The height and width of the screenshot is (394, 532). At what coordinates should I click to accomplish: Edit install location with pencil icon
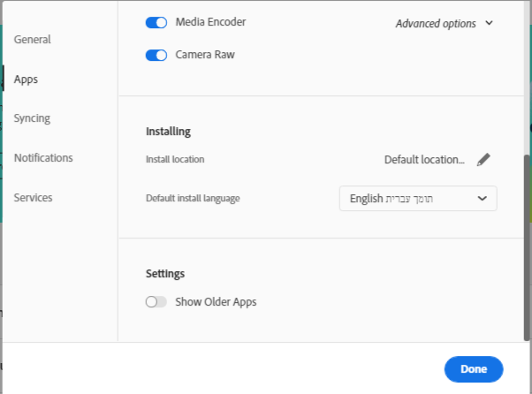[483, 160]
